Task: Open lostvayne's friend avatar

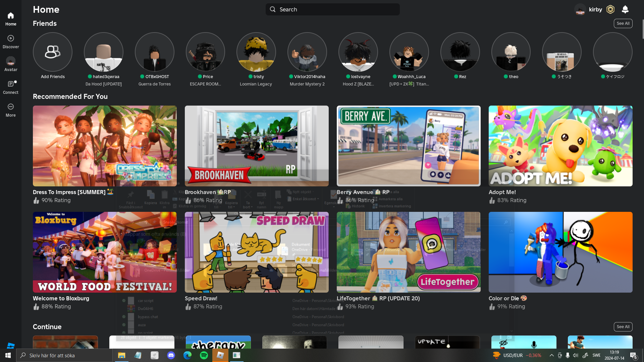Action: [358, 52]
